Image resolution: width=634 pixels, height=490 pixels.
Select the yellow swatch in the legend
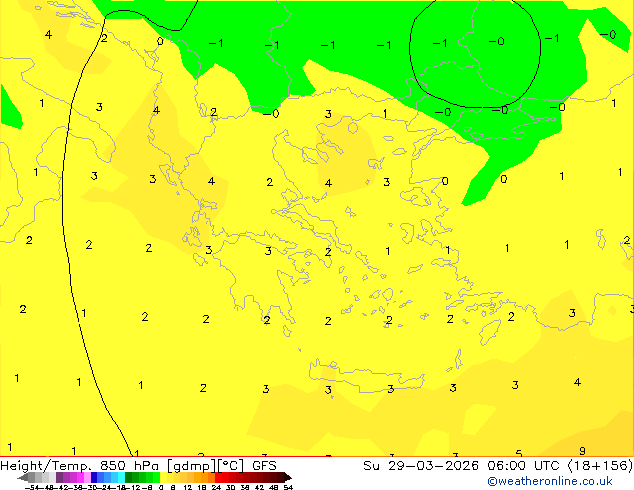coord(163,477)
